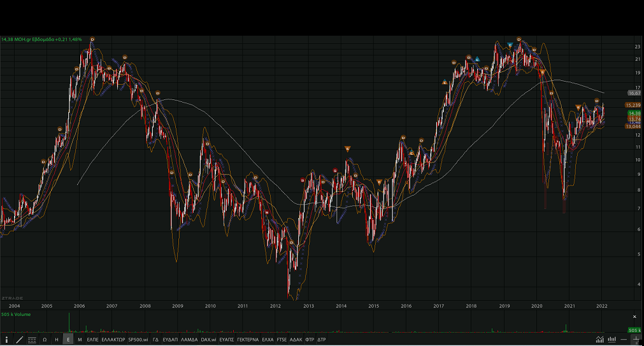This screenshot has height=346, width=644.
Task: Open the table list icon
Action: 32,340
